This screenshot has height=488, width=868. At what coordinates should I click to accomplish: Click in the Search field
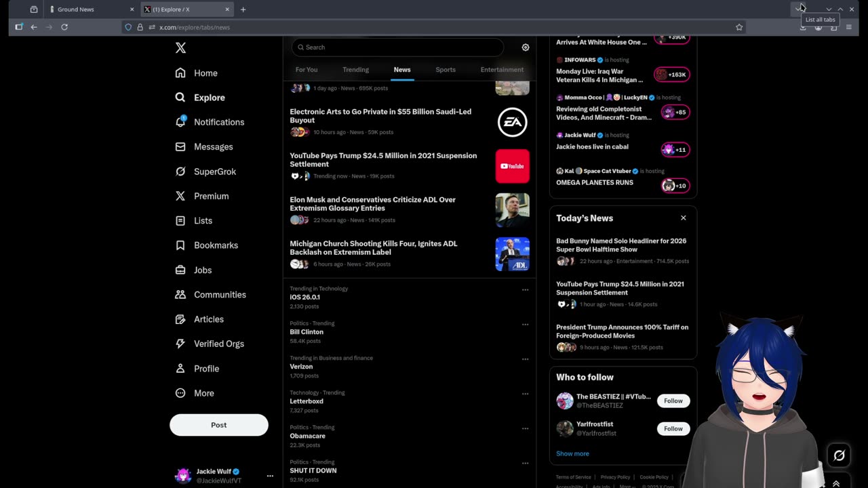click(x=398, y=47)
